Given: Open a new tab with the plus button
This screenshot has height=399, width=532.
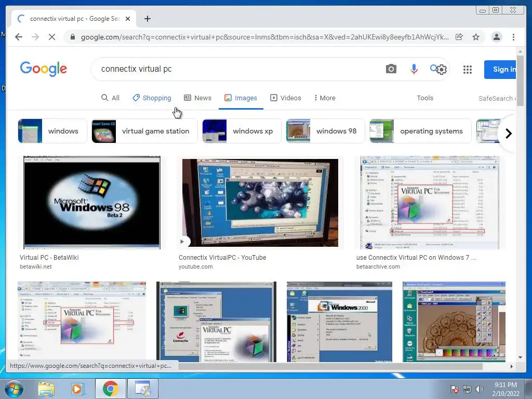Looking at the screenshot, I should pyautogui.click(x=147, y=19).
